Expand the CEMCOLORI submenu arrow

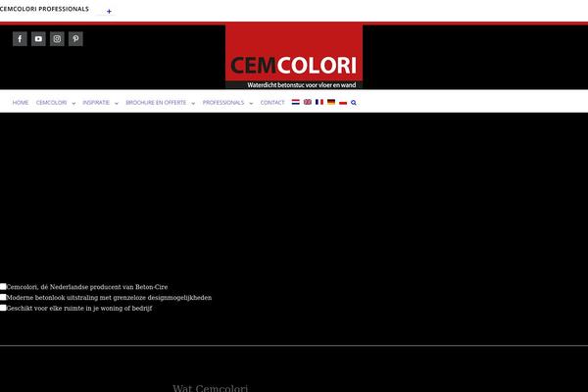coord(73,103)
